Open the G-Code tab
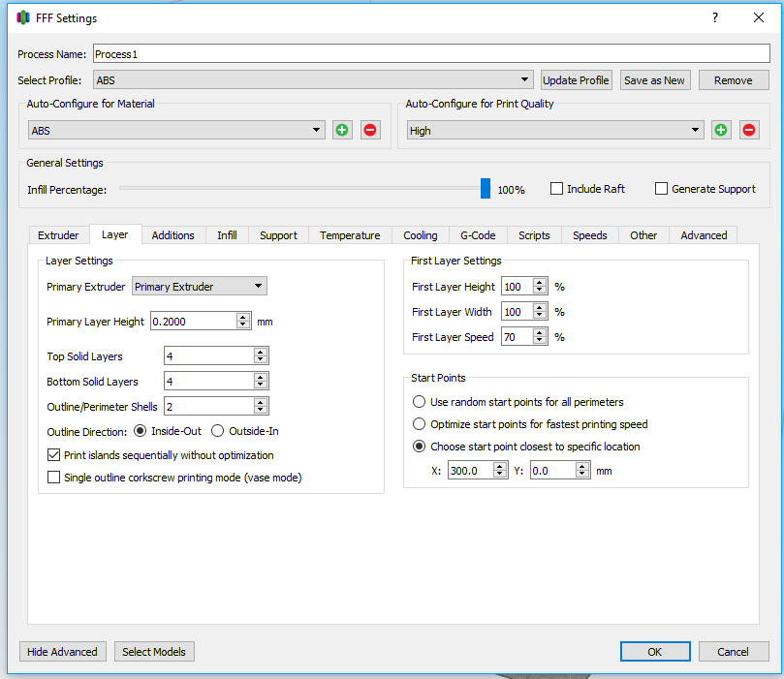 (478, 235)
